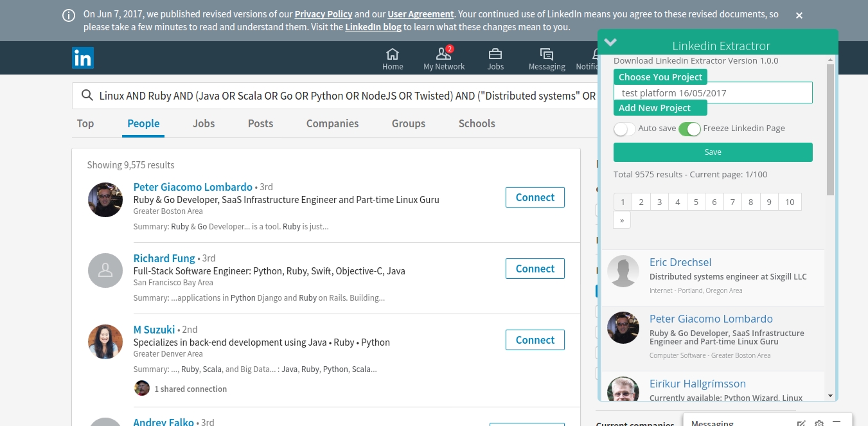This screenshot has height=426, width=868.
Task: Switch to the Posts tab
Action: (x=260, y=123)
